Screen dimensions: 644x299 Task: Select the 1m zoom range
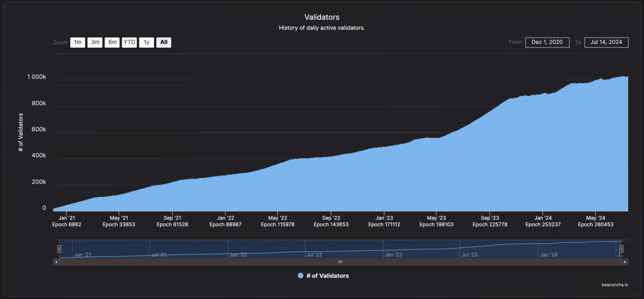point(78,42)
